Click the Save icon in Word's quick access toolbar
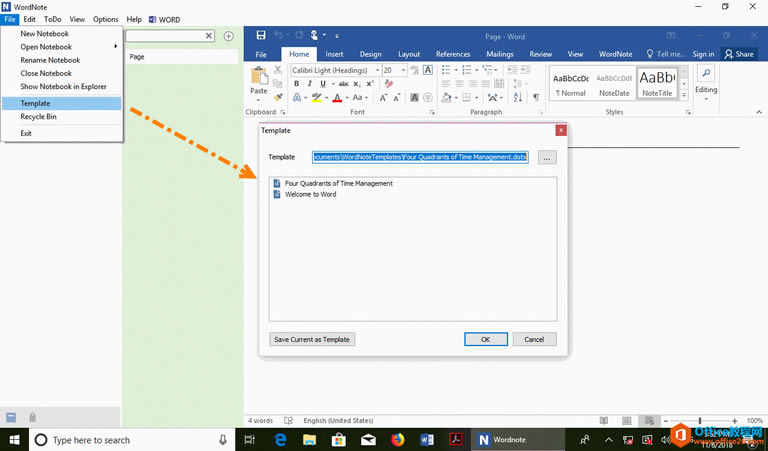The width and height of the screenshot is (768, 451). 261,35
